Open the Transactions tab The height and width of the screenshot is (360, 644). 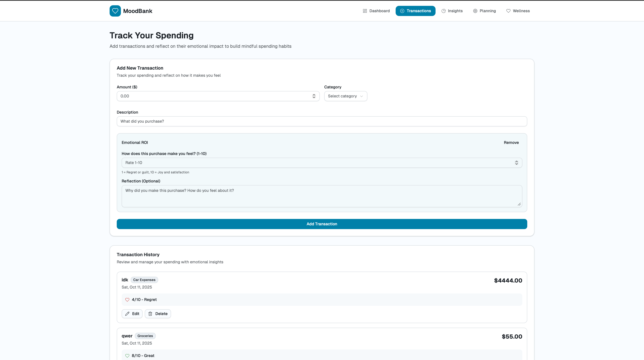415,11
